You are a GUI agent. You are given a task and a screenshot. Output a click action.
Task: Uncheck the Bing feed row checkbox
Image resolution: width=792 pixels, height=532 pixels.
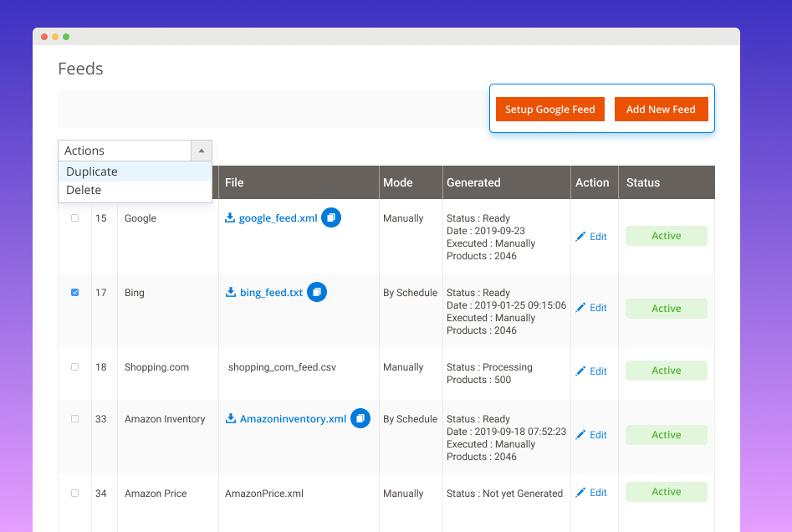pos(74,293)
